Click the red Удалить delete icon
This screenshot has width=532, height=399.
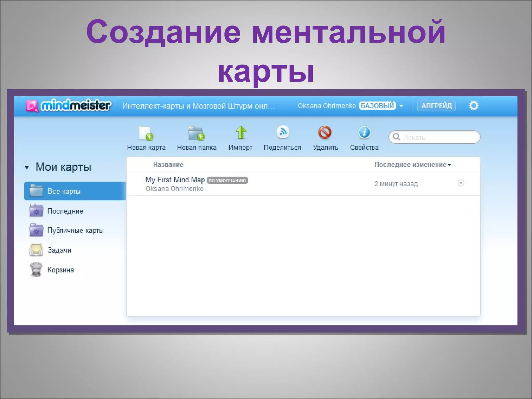[325, 132]
